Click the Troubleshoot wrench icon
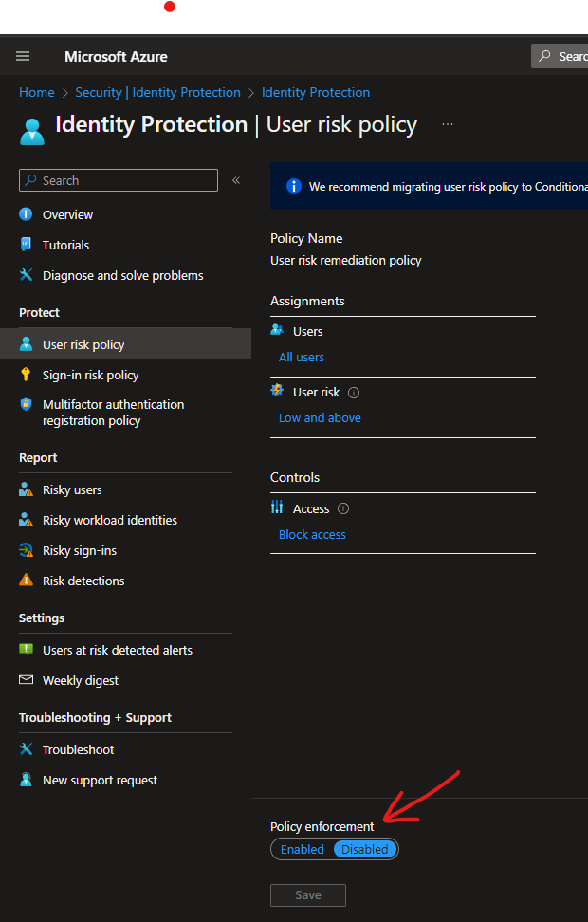Viewport: 588px width, 922px height. [26, 749]
